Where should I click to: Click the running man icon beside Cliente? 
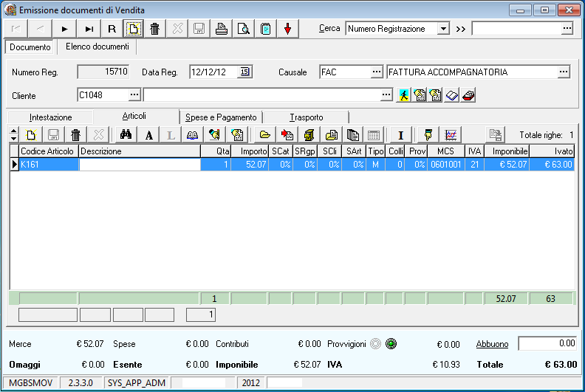point(404,95)
